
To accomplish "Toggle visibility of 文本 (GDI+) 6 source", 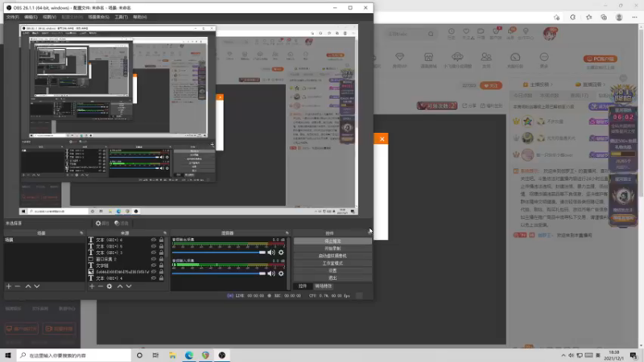I will (154, 240).
